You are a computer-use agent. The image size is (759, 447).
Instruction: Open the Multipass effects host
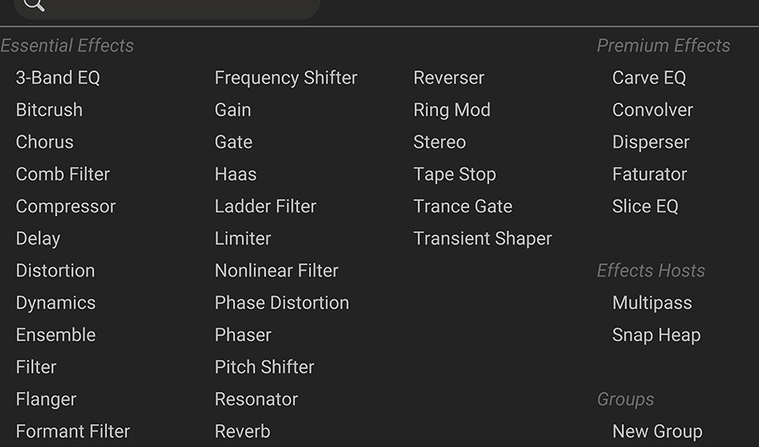pos(652,303)
